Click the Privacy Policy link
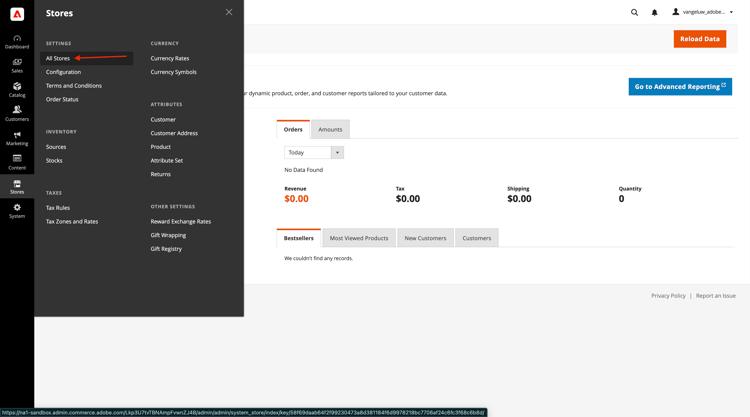 [x=668, y=296]
